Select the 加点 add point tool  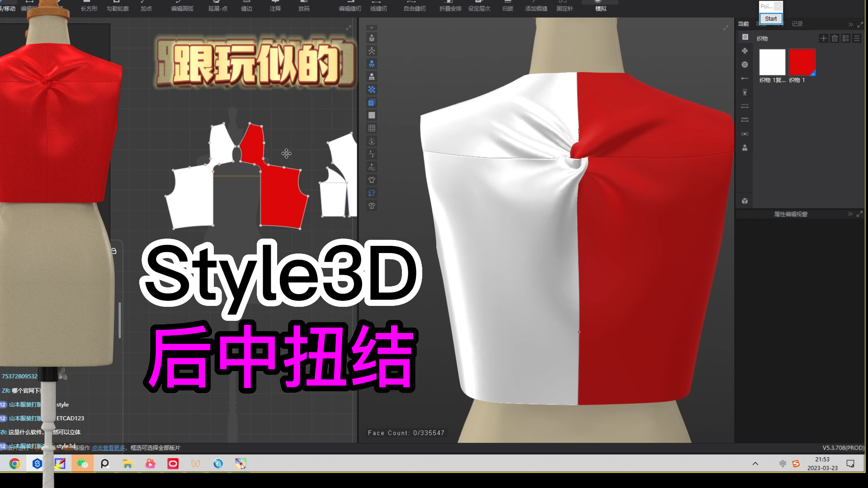click(146, 6)
